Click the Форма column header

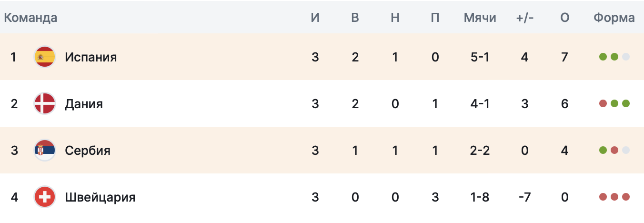(614, 18)
